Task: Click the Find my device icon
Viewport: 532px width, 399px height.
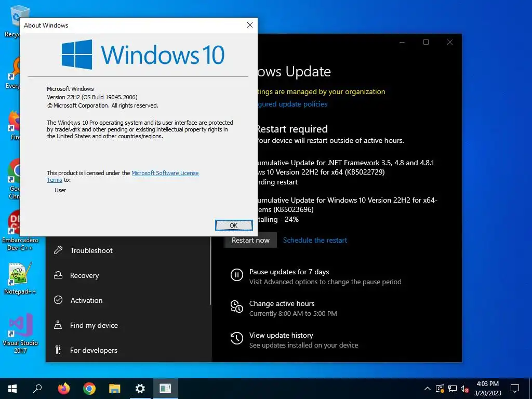Action: pos(58,325)
